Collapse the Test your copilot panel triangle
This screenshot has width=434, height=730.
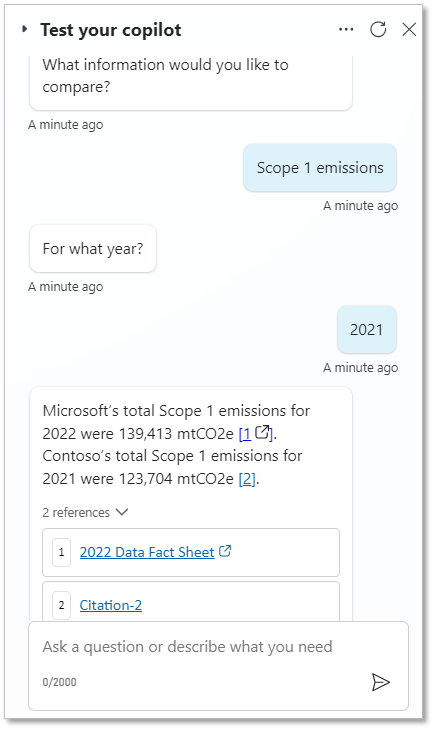tap(25, 29)
